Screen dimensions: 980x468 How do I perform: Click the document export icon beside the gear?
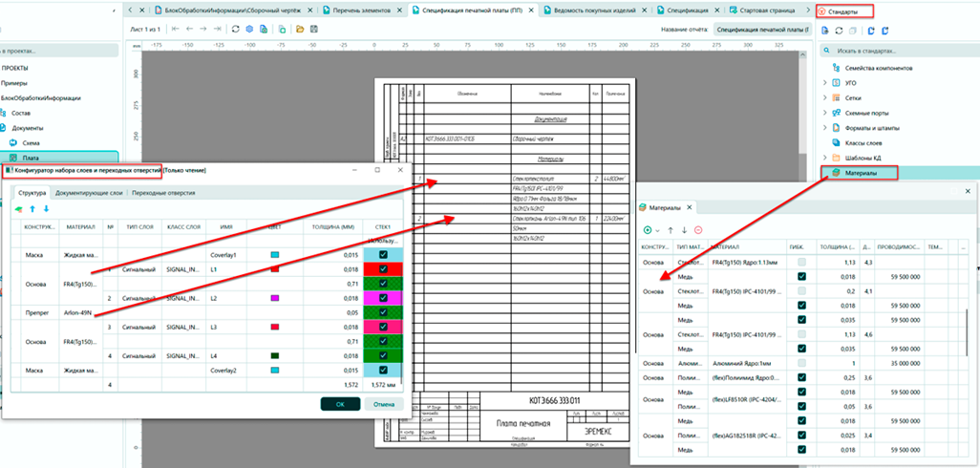click(263, 29)
